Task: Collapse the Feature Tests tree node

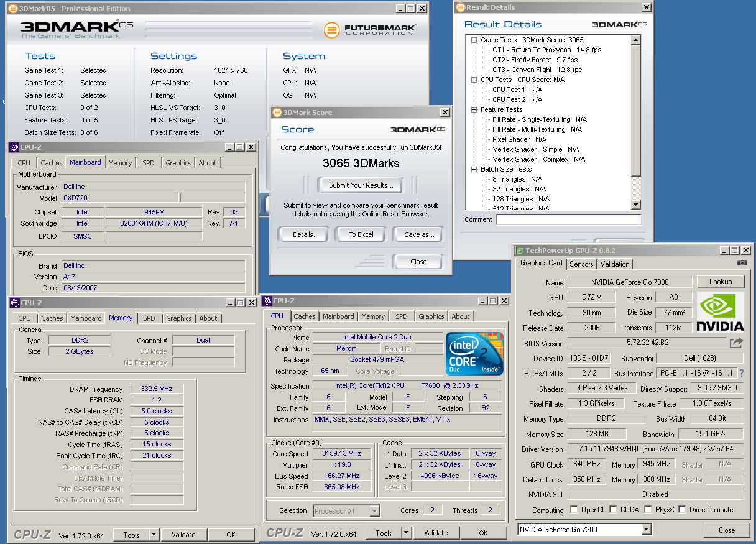Action: 474,109
